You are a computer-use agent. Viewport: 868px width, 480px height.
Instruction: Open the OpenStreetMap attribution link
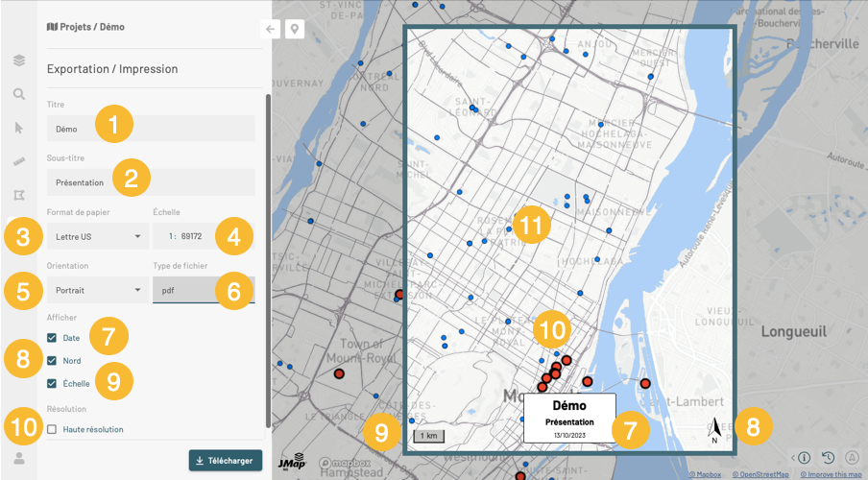tap(760, 474)
